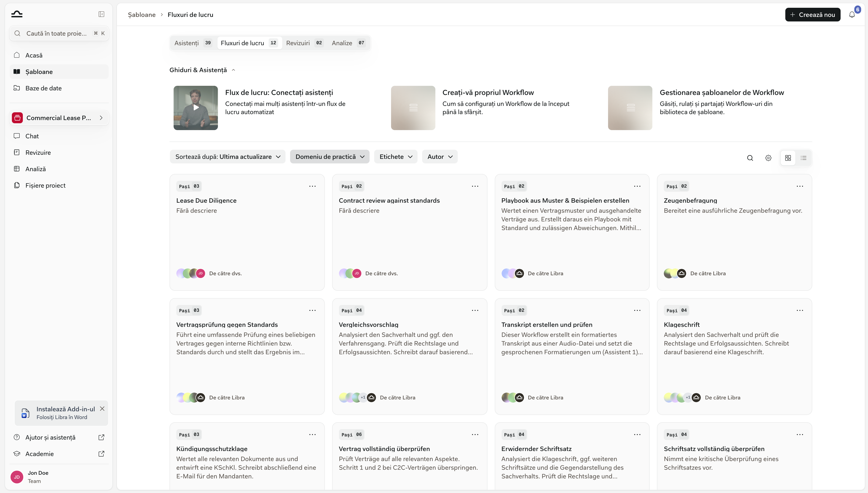The width and height of the screenshot is (868, 493).
Task: Open Chat in the sidebar
Action: (59, 136)
